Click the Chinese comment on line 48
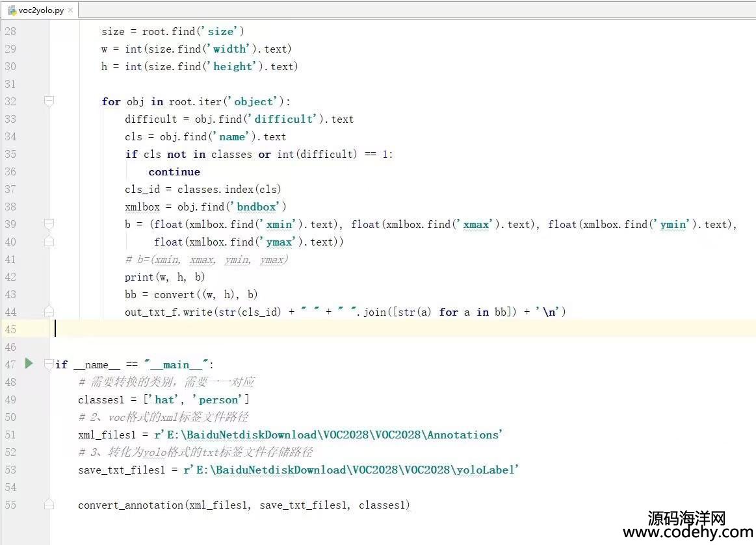Screen dimensions: 756x545 pyautogui.click(x=166, y=382)
